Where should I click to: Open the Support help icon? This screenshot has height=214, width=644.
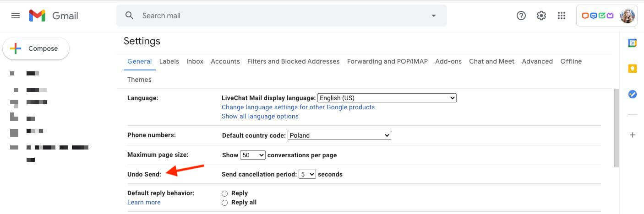click(x=521, y=16)
